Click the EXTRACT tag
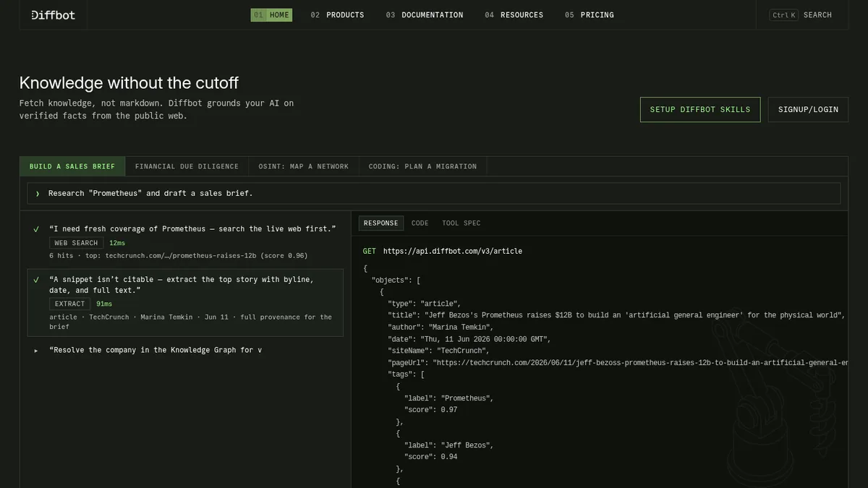 coord(69,304)
